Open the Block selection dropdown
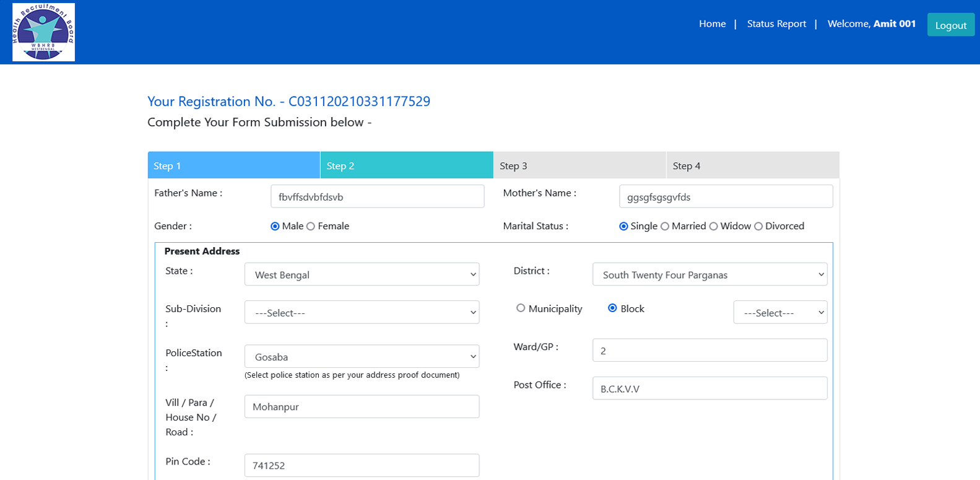Screen dimensions: 980x480 (781, 312)
